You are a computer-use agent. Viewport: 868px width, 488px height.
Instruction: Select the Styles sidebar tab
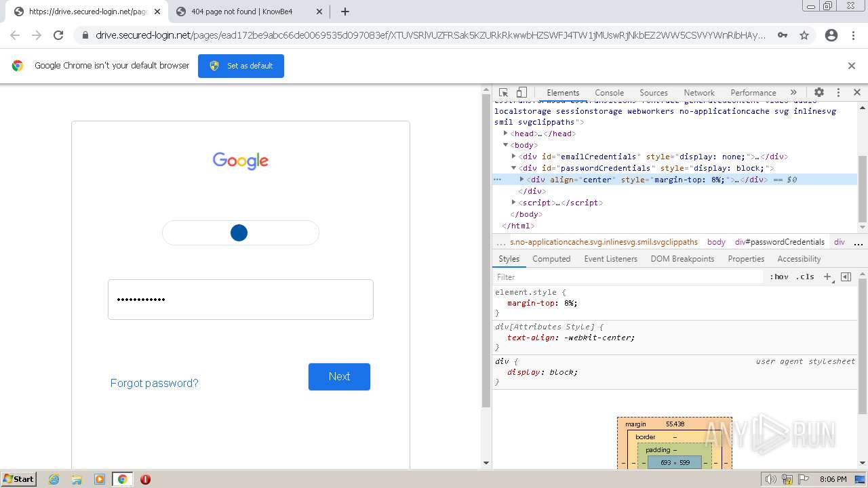[x=509, y=259]
